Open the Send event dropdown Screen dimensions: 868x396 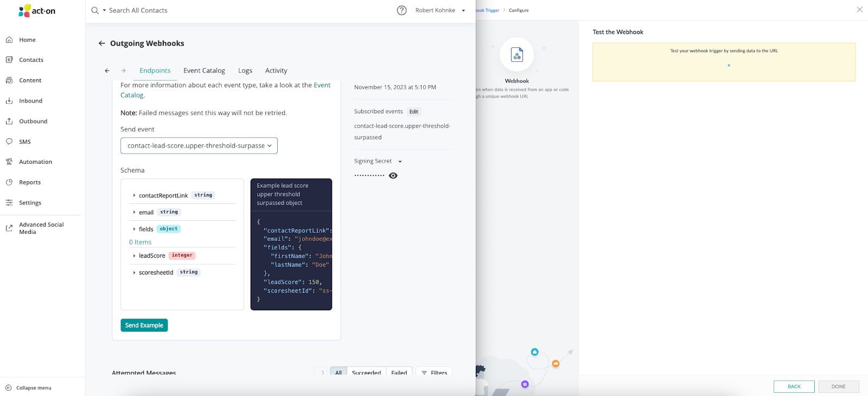199,145
